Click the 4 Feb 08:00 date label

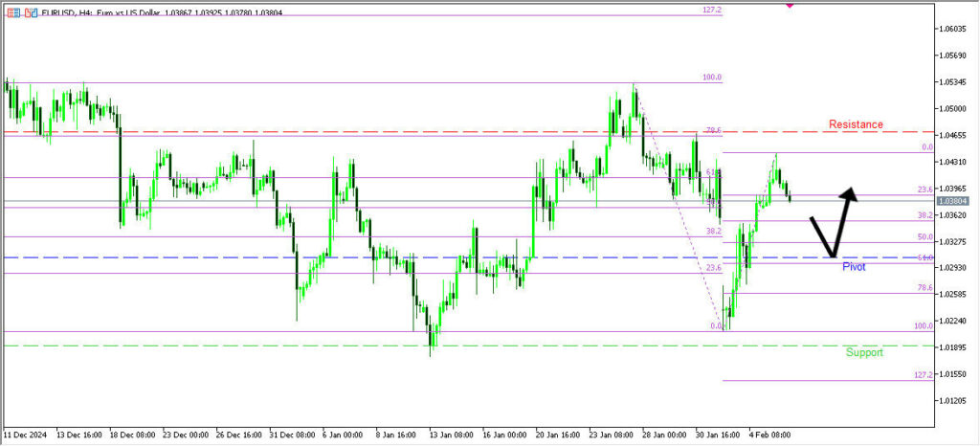pos(769,435)
